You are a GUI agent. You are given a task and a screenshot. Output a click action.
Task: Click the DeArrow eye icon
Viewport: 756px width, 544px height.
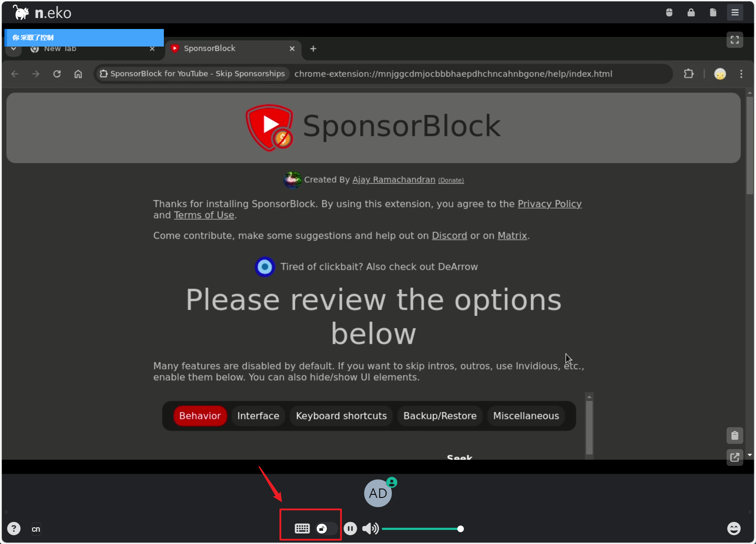pyautogui.click(x=265, y=267)
